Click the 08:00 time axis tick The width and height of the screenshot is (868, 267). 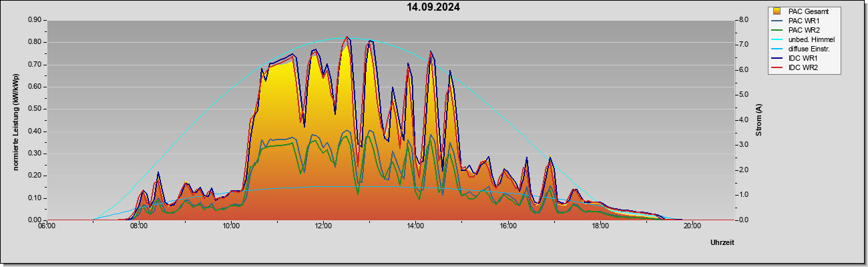pos(139,226)
